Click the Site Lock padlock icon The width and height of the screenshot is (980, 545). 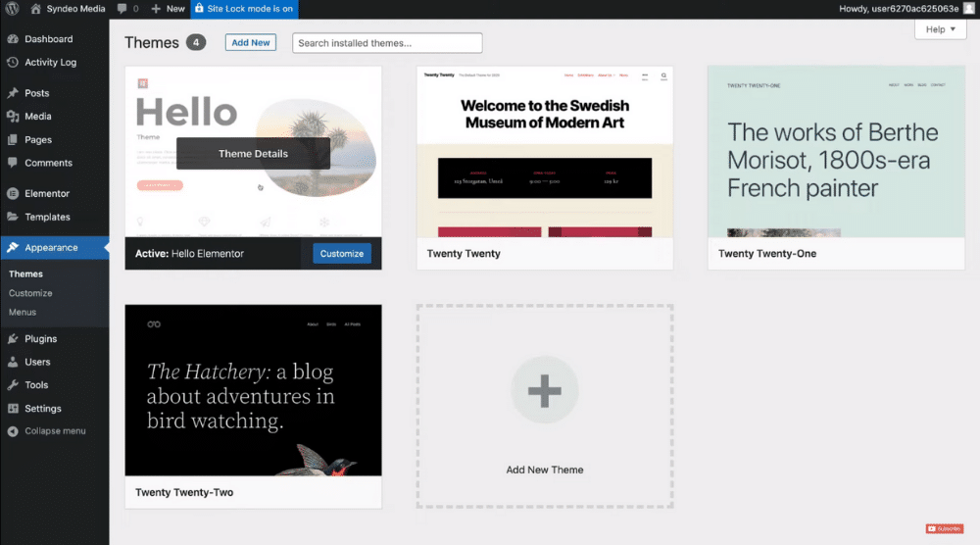click(x=199, y=8)
